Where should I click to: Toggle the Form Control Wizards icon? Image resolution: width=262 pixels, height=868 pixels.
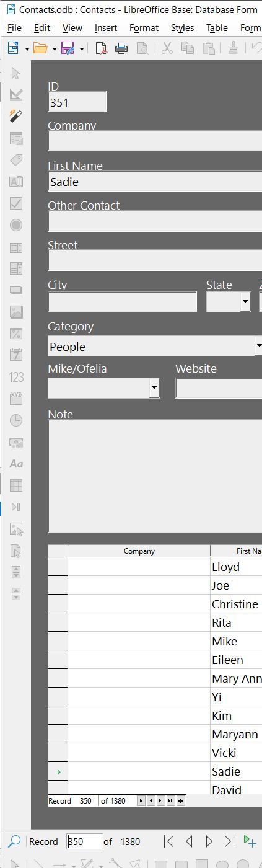coord(16,117)
